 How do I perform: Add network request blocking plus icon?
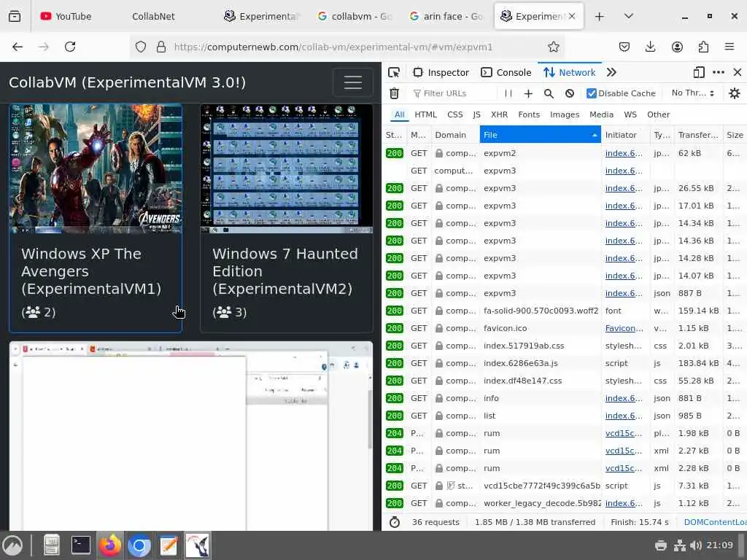click(528, 93)
